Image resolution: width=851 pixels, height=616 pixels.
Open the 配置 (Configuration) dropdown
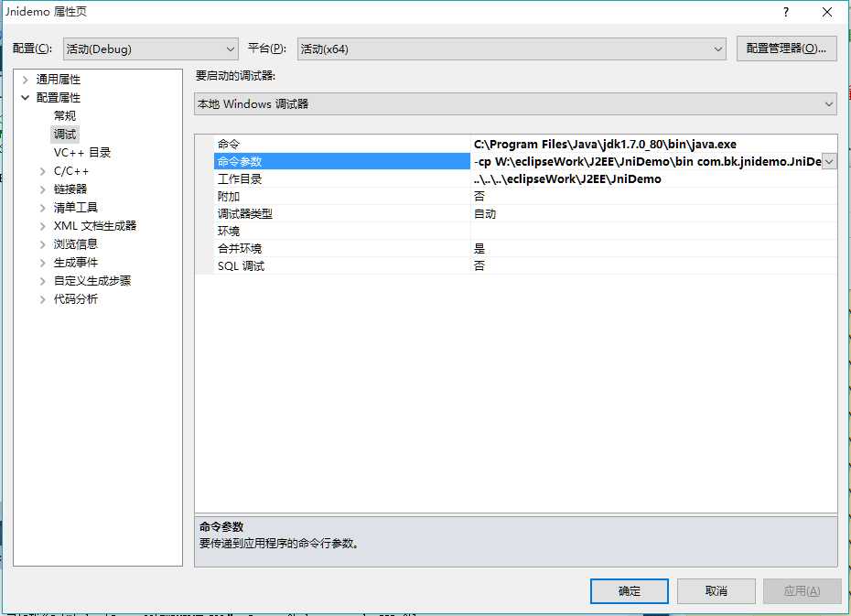pyautogui.click(x=150, y=49)
